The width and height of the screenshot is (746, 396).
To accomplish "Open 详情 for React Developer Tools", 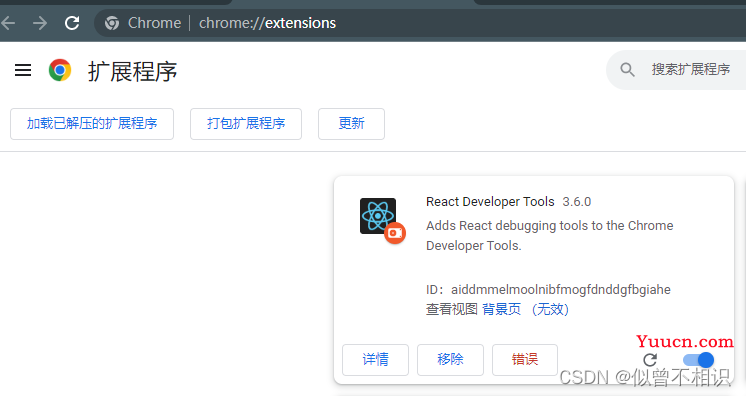I will tap(375, 359).
